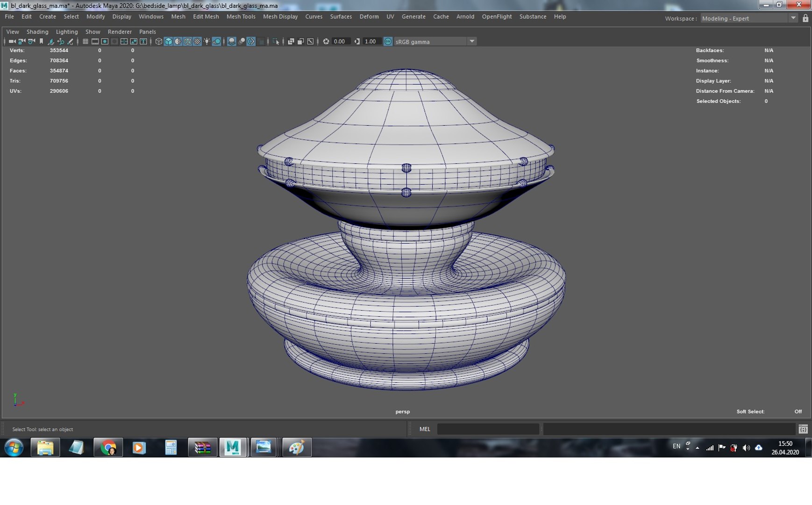Click the Soft Select Off status
Screen dimensions: 812x505
tap(798, 411)
